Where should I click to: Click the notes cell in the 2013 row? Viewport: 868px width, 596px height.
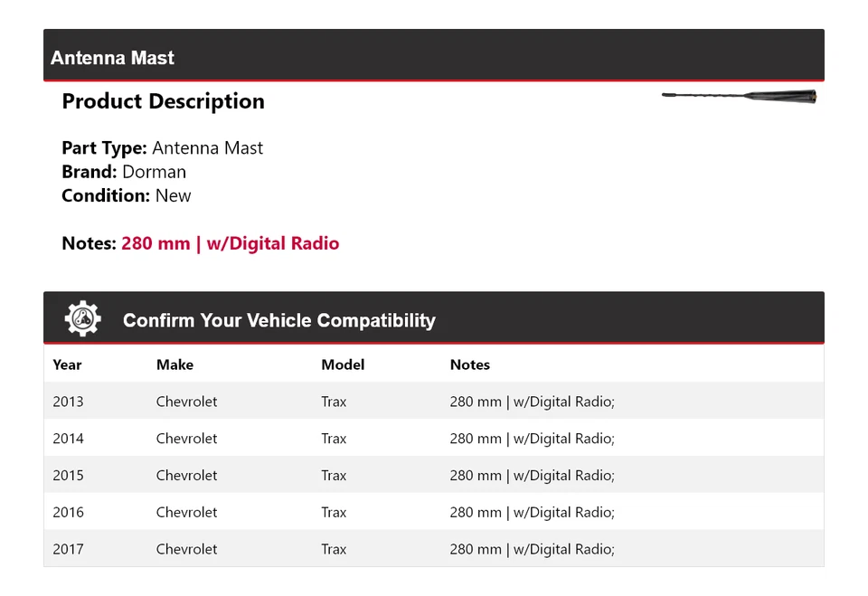click(x=532, y=402)
